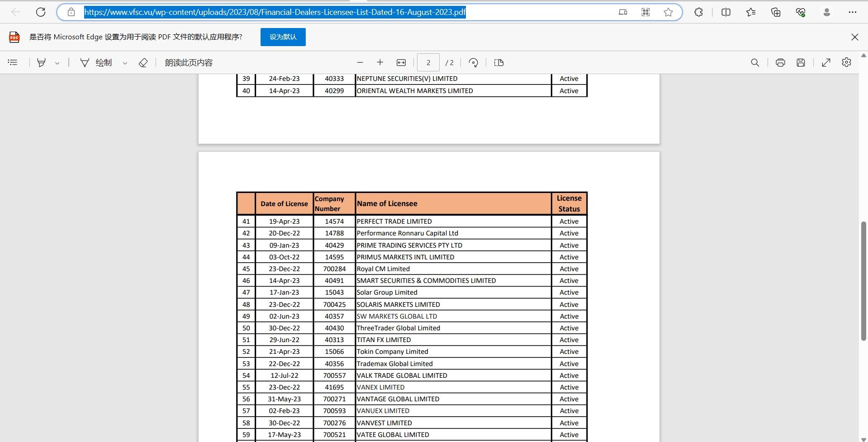
Task: Click the user profile icon
Action: 827,12
